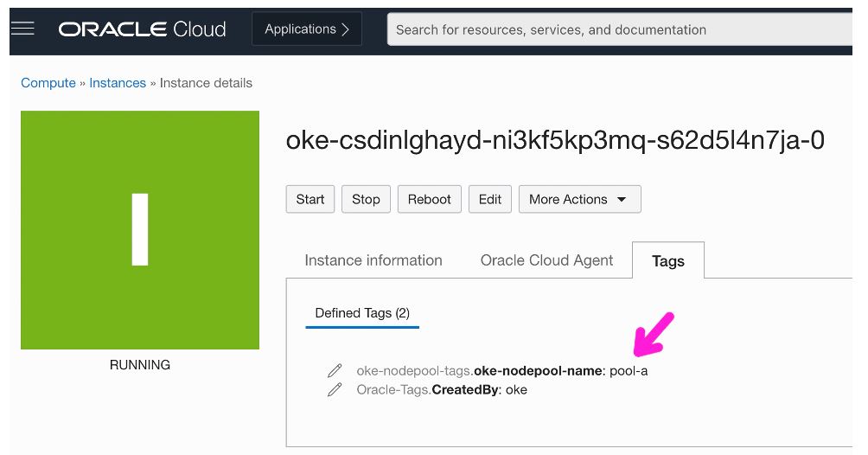The width and height of the screenshot is (868, 455).
Task: Select the Tags tab
Action: 668,260
